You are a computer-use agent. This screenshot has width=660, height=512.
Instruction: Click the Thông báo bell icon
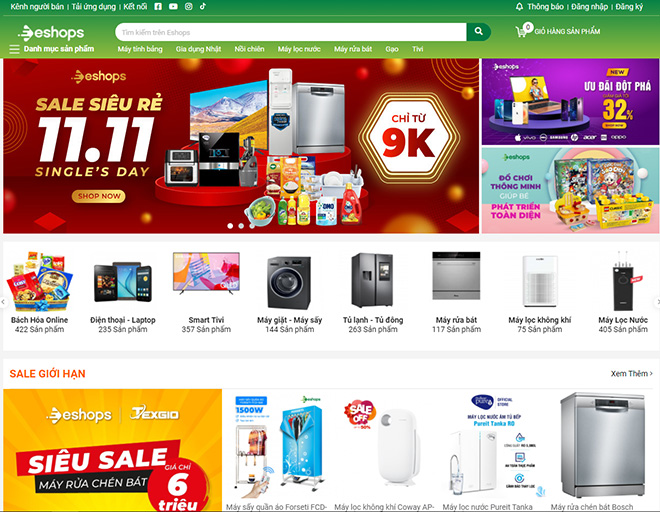[519, 7]
